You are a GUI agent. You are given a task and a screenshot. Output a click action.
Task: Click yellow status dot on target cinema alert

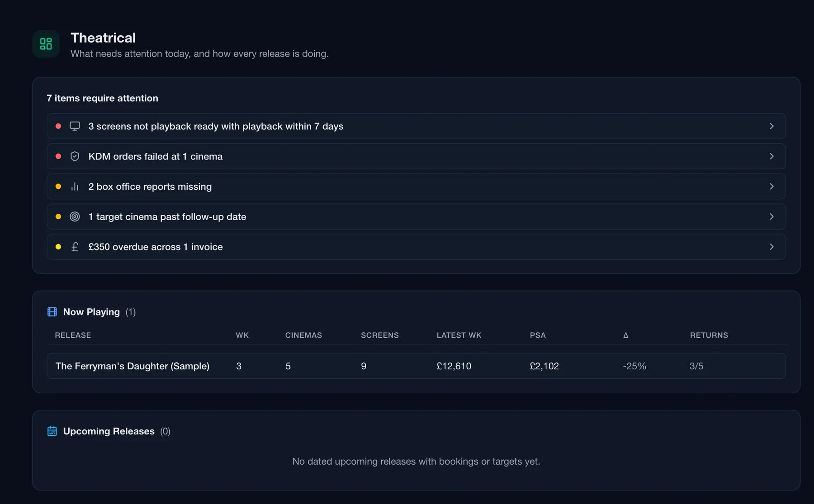[x=58, y=217]
